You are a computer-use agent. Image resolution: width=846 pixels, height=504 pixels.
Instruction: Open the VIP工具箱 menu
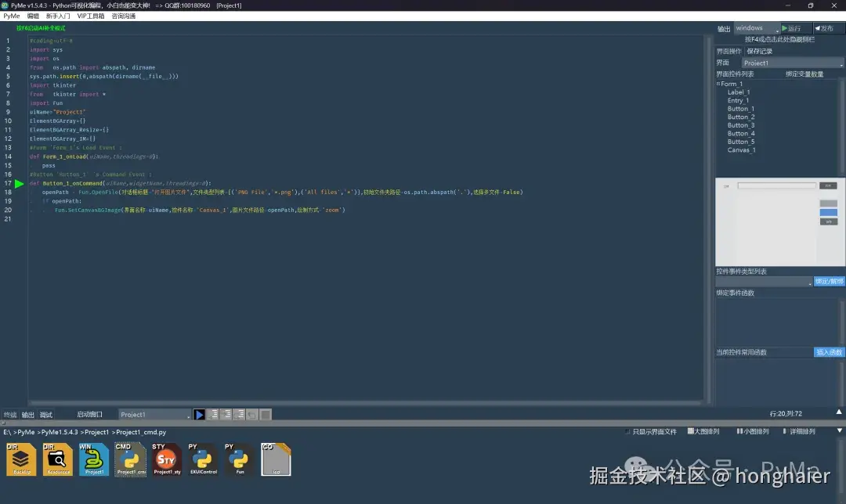tap(91, 16)
